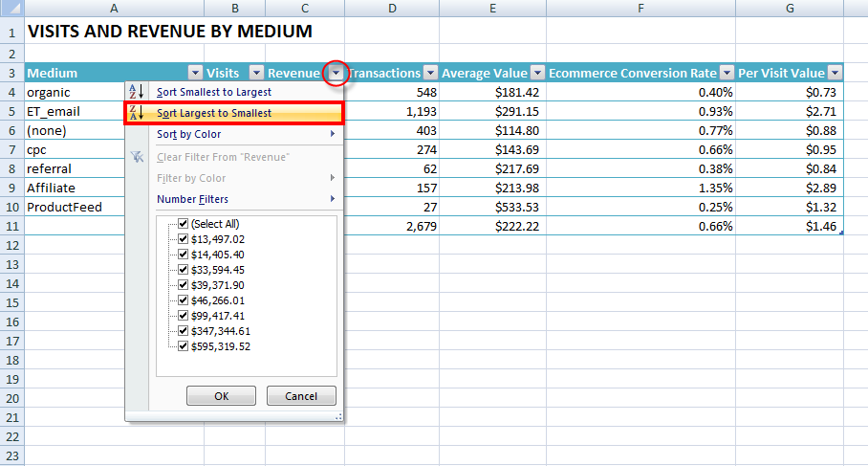Select column G header

pyautogui.click(x=790, y=8)
